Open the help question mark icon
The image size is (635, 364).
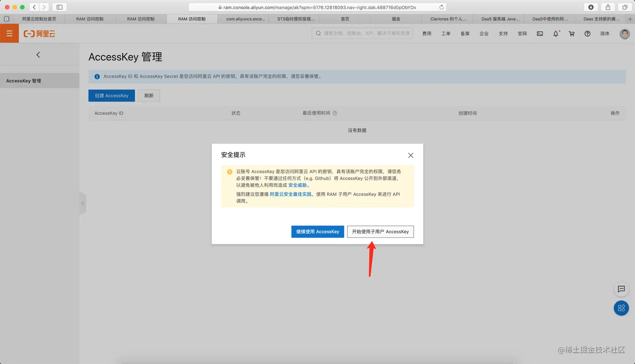[x=588, y=34]
